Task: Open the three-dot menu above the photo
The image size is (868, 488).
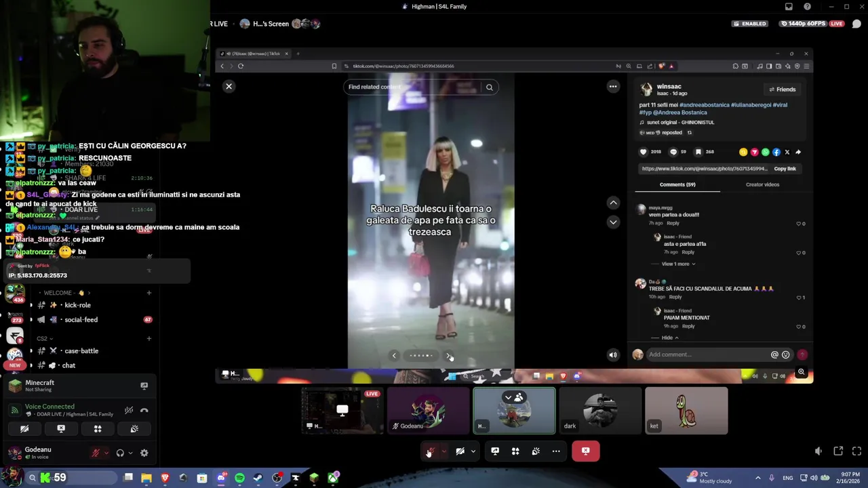Action: coord(613,86)
